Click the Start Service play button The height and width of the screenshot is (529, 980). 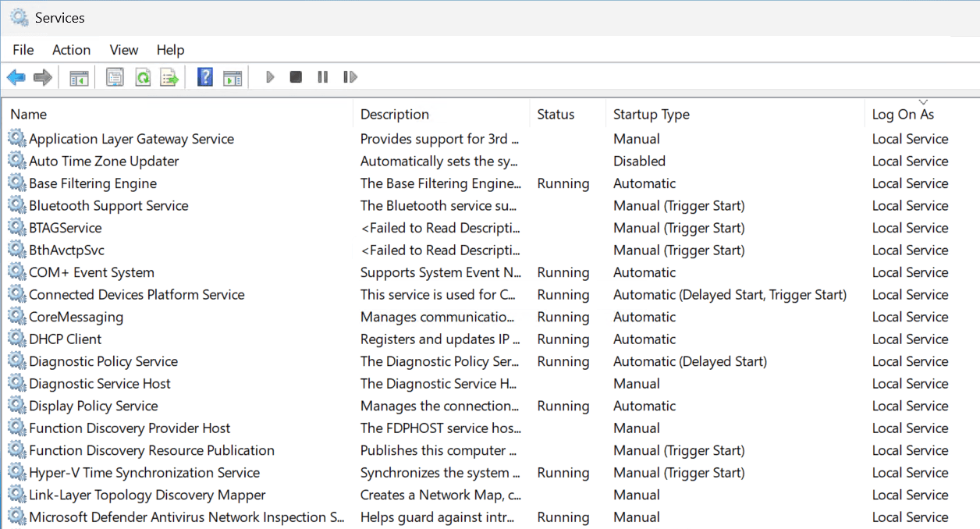click(270, 77)
